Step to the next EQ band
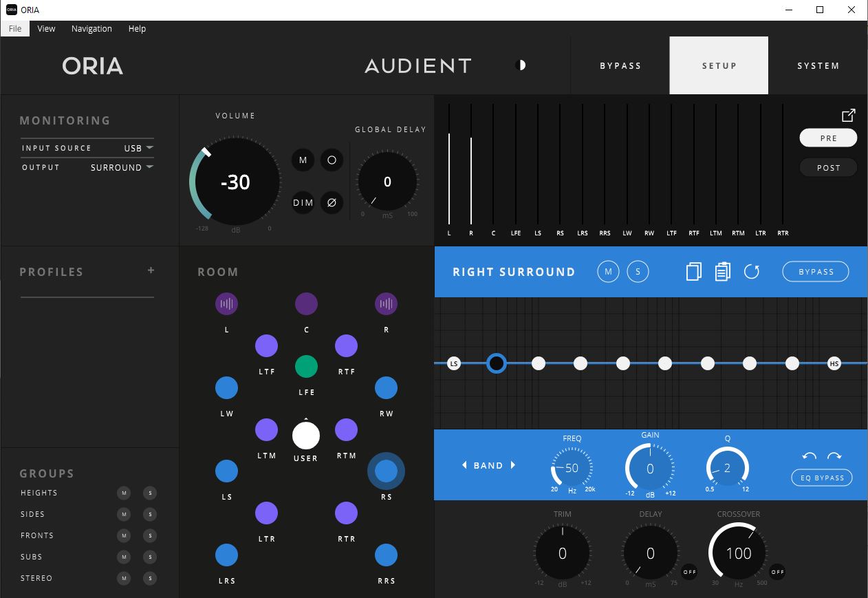This screenshot has height=598, width=868. [512, 465]
